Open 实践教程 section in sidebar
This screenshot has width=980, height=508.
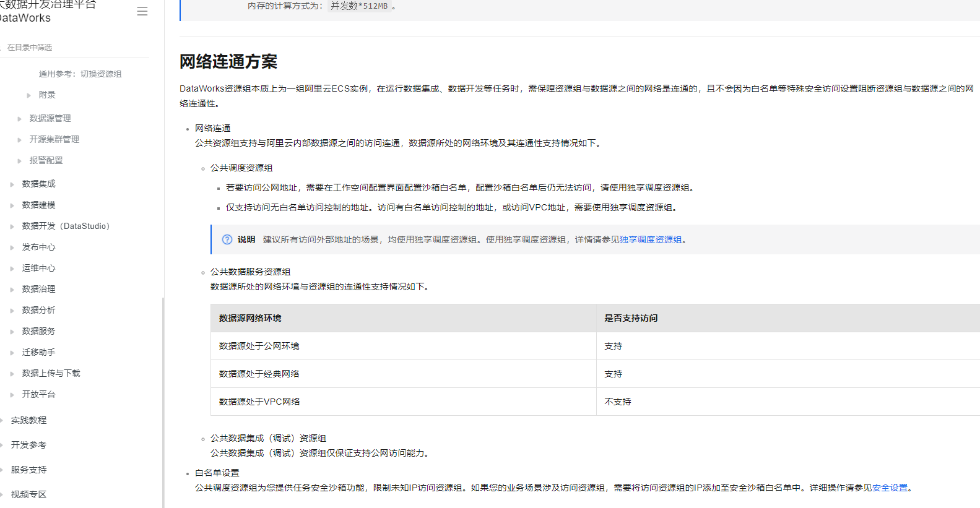28,420
